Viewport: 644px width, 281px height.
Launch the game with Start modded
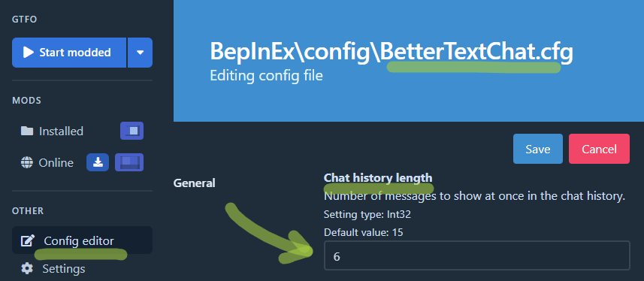pyautogui.click(x=69, y=53)
